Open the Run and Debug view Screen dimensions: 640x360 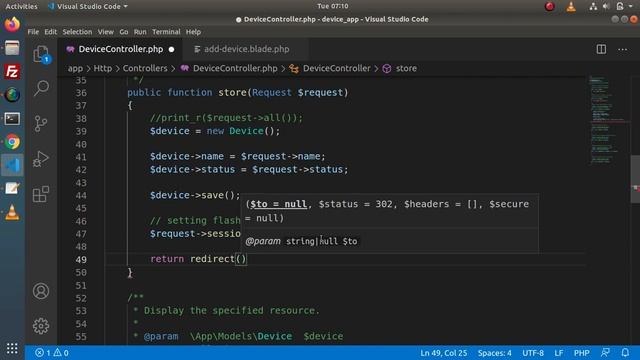click(41, 159)
